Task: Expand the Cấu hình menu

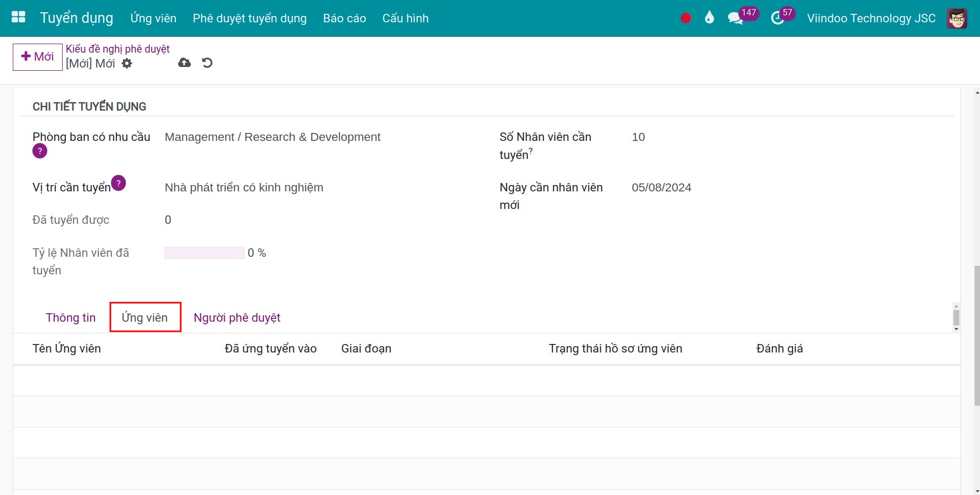Action: [x=405, y=18]
